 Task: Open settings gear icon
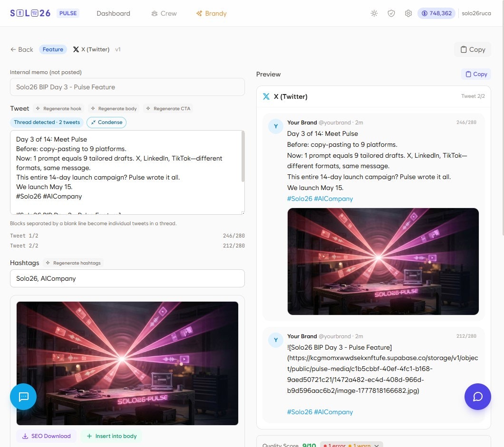(x=408, y=13)
